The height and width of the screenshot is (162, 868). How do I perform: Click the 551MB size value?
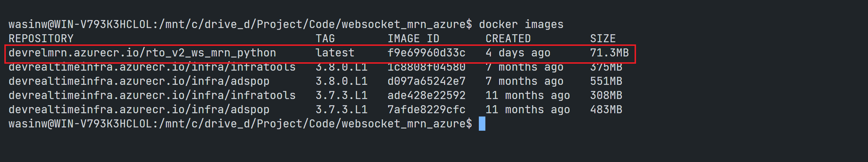pyautogui.click(x=606, y=81)
